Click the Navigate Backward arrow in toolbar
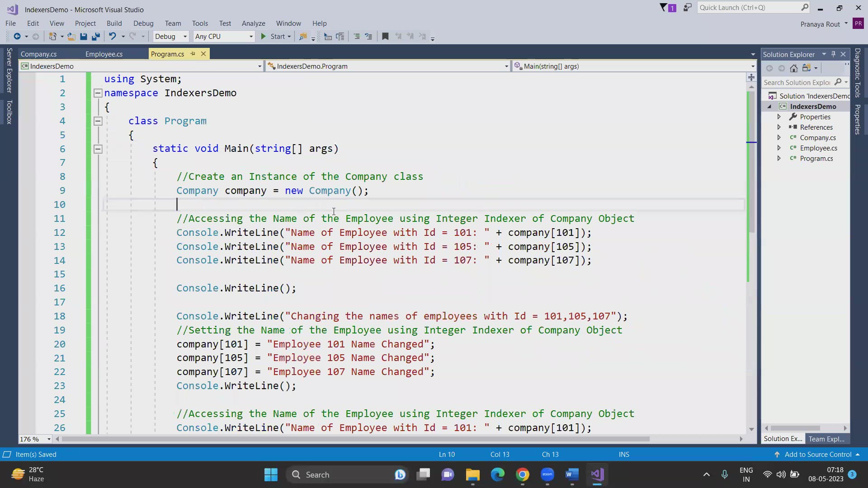 (x=17, y=37)
